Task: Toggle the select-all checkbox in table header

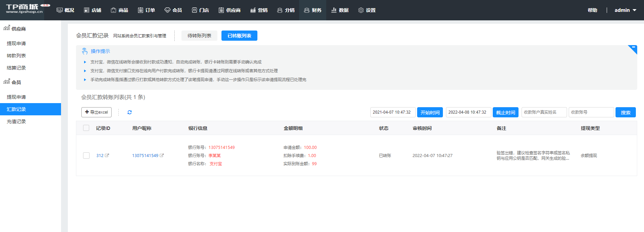Action: tap(86, 128)
